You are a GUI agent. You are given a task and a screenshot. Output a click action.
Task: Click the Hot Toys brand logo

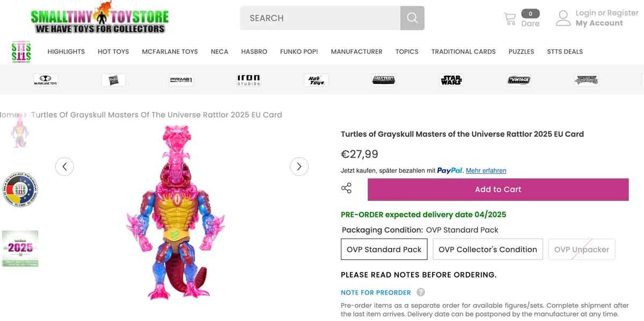[316, 79]
